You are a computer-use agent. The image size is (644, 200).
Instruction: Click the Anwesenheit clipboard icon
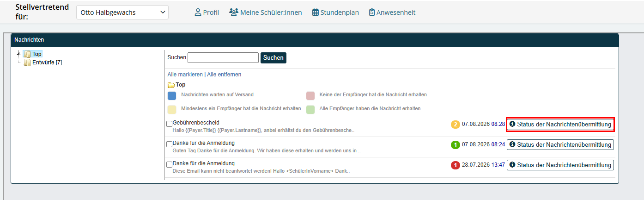pos(372,12)
